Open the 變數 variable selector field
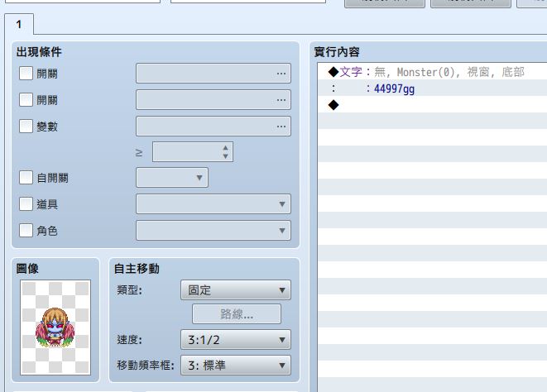Screen dimensions: 547x392 214,127
